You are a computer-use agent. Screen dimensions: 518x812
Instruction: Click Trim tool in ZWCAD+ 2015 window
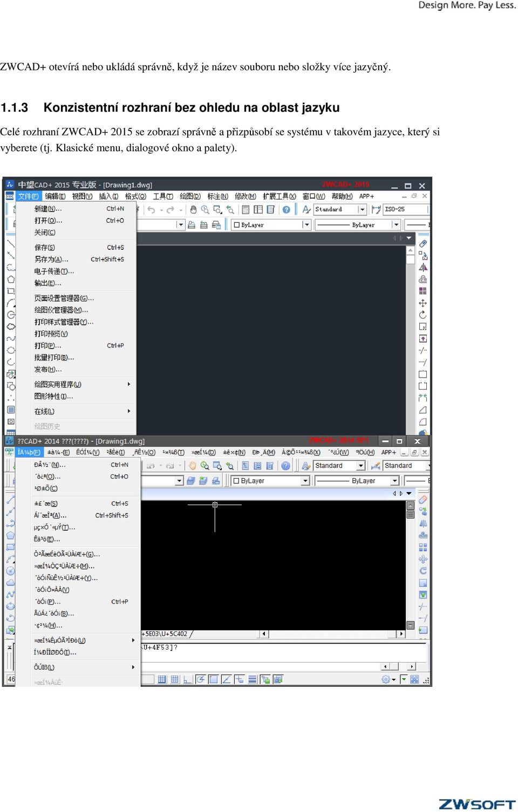coord(423,350)
